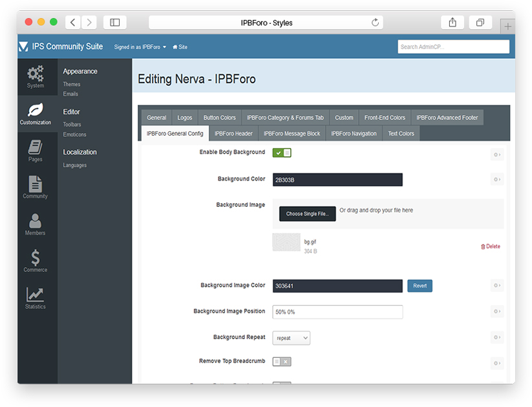Toggle Enable Body Background switch
The image size is (532, 407).
(282, 153)
